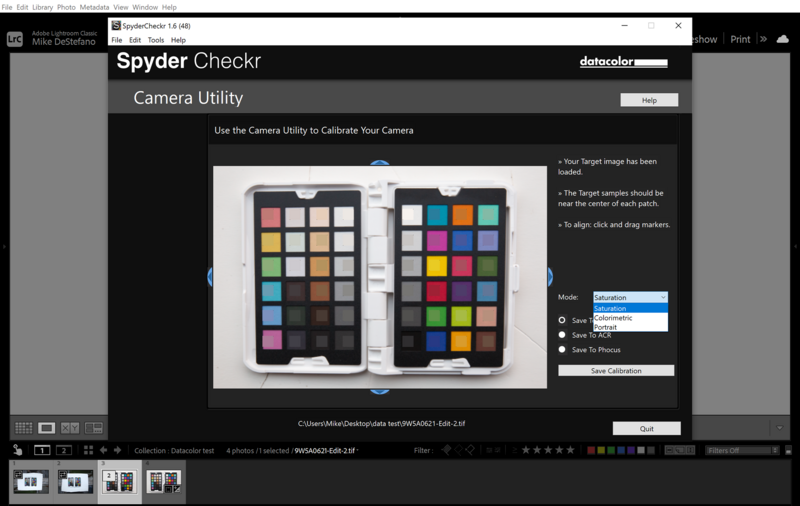
Task: Open the filmstrip file name path dropdown
Action: [326, 450]
